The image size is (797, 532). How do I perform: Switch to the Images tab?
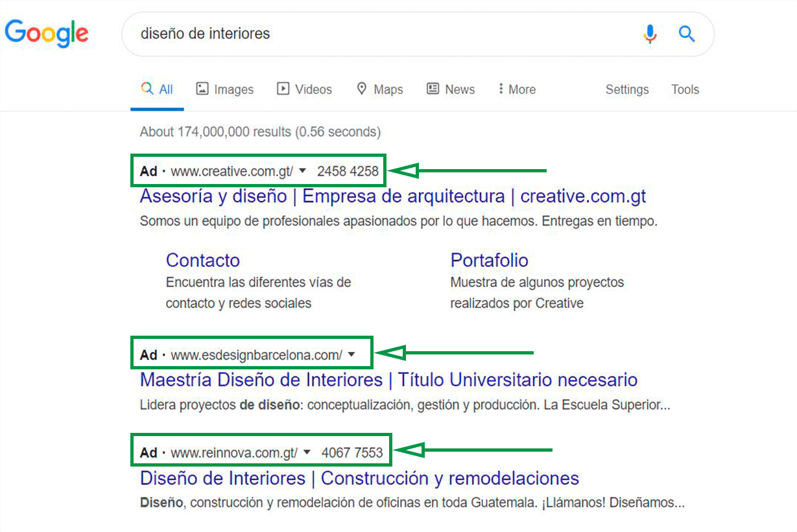(225, 89)
